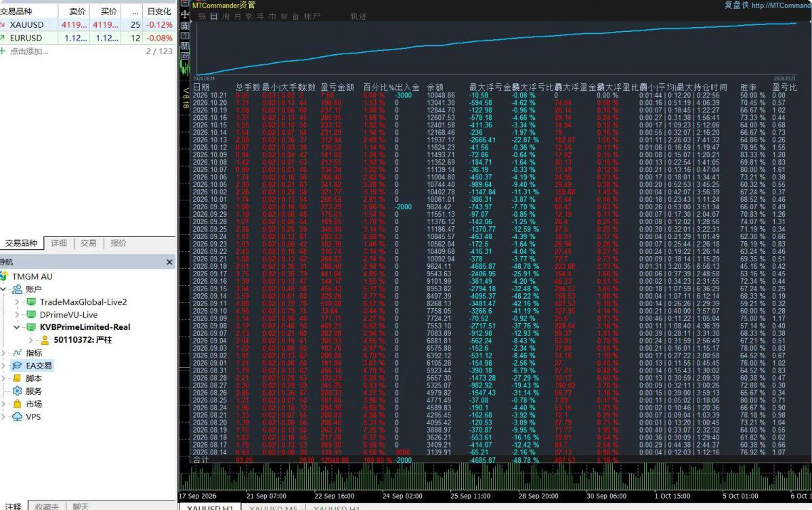Click the EURUSD green up-arrow icon
The height and width of the screenshot is (510, 812).
coord(3,38)
